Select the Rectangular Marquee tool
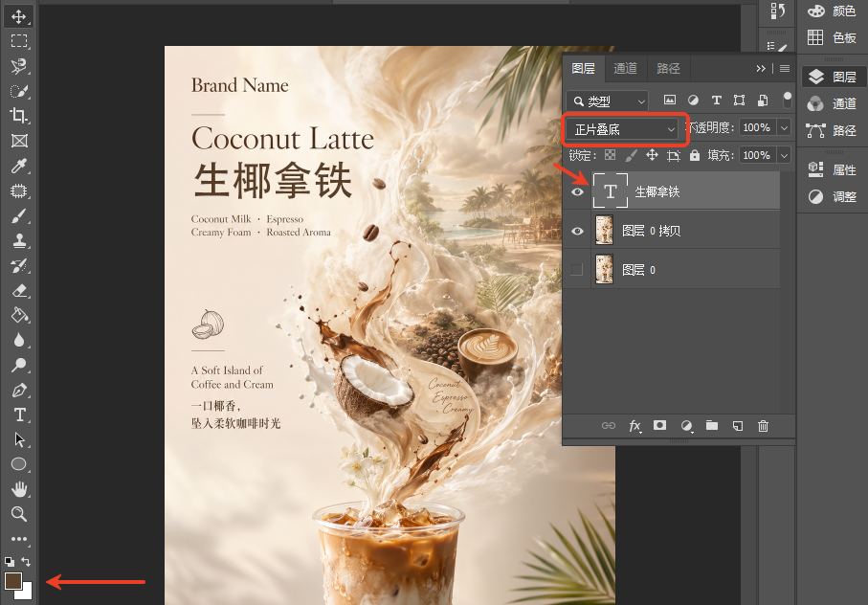 pyautogui.click(x=19, y=41)
